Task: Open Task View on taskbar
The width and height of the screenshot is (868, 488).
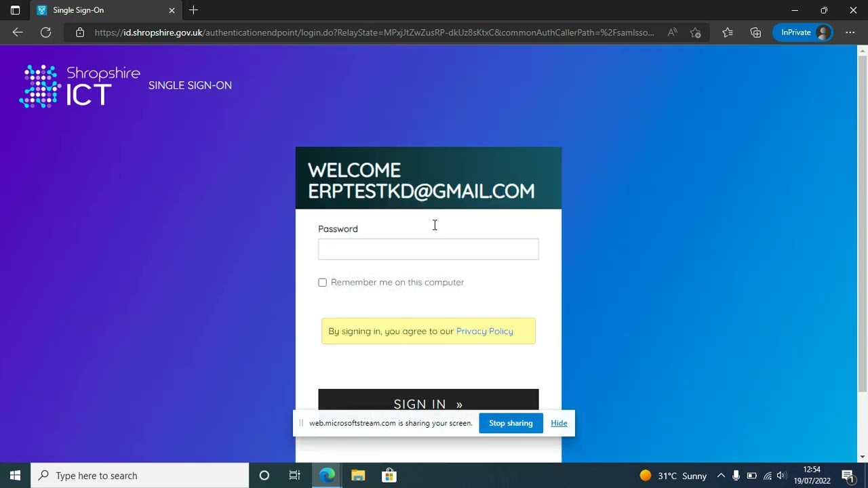Action: point(294,475)
